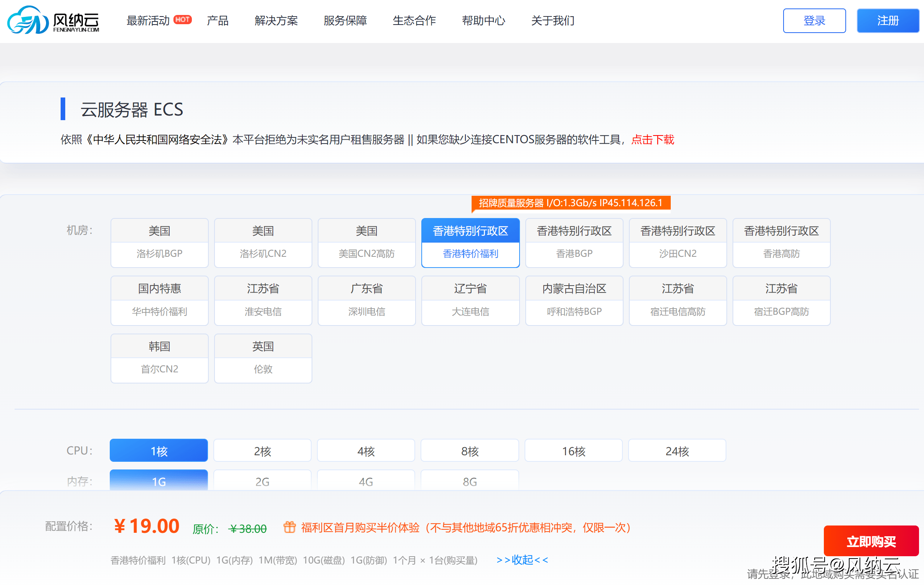Select the 美国CN2高防 datacenter
Screen dimensions: 924x585
tap(367, 243)
